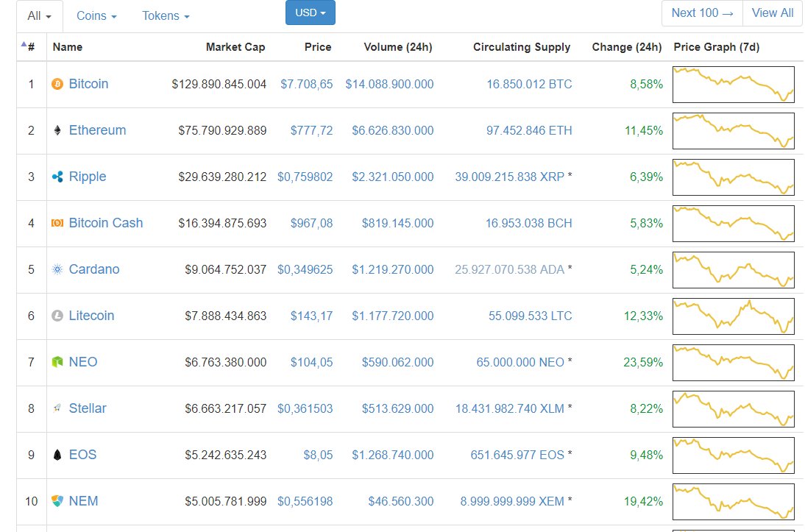Open the EOS name link

tap(82, 455)
